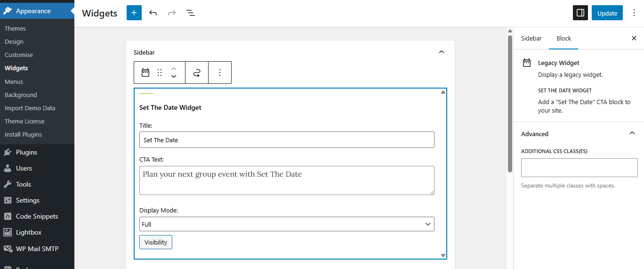Move block down with the down chevron
The height and width of the screenshot is (269, 644).
(174, 76)
